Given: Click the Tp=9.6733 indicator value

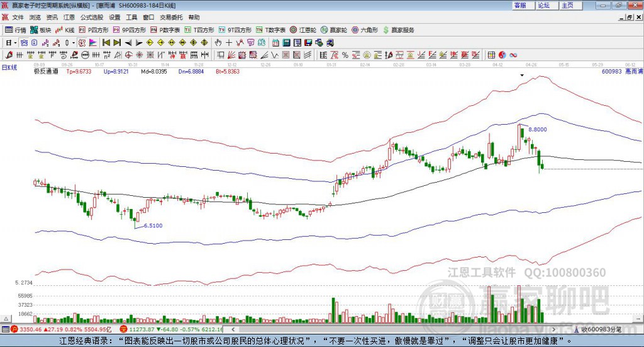Looking at the screenshot, I should click(x=79, y=72).
